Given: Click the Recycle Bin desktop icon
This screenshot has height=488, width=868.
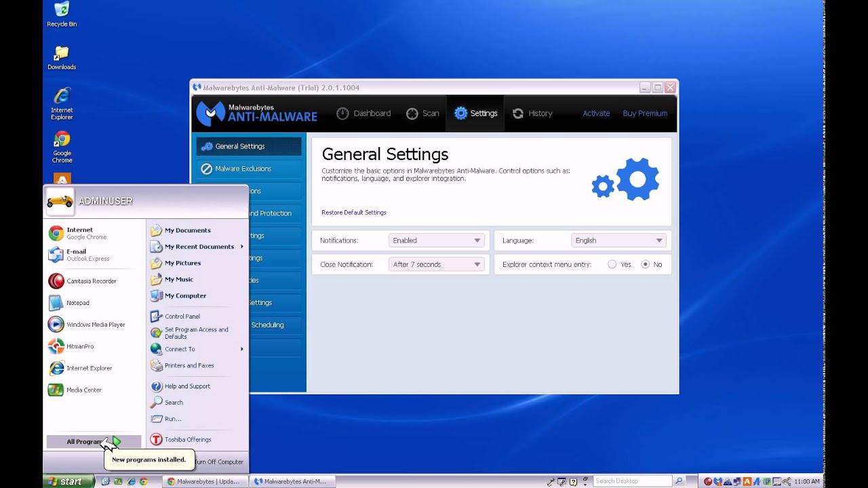Looking at the screenshot, I should [x=62, y=14].
